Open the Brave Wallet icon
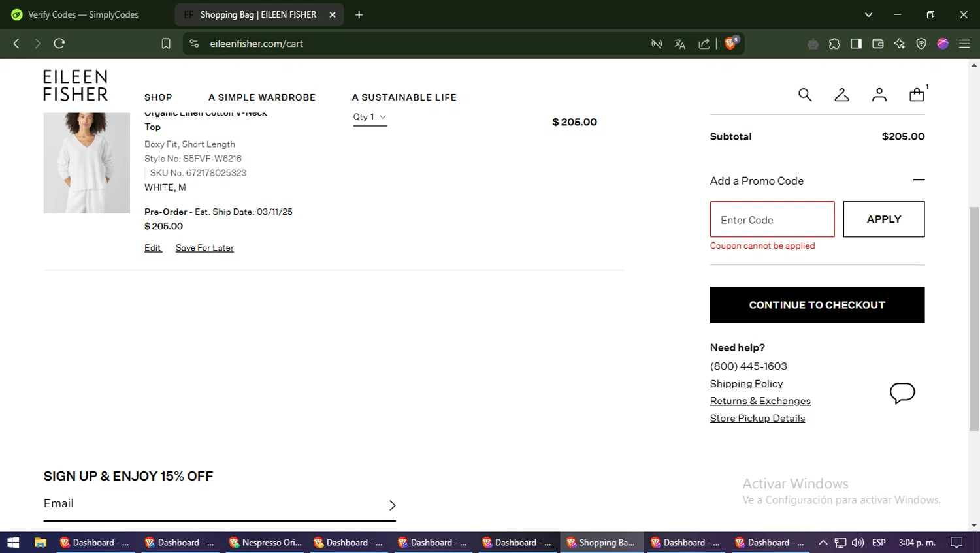Screen dimensions: 980x553 (x=877, y=44)
